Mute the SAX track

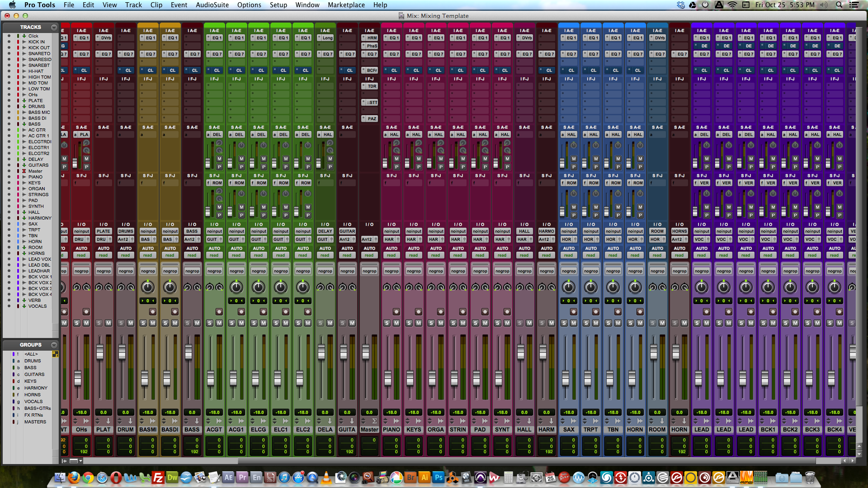click(573, 323)
